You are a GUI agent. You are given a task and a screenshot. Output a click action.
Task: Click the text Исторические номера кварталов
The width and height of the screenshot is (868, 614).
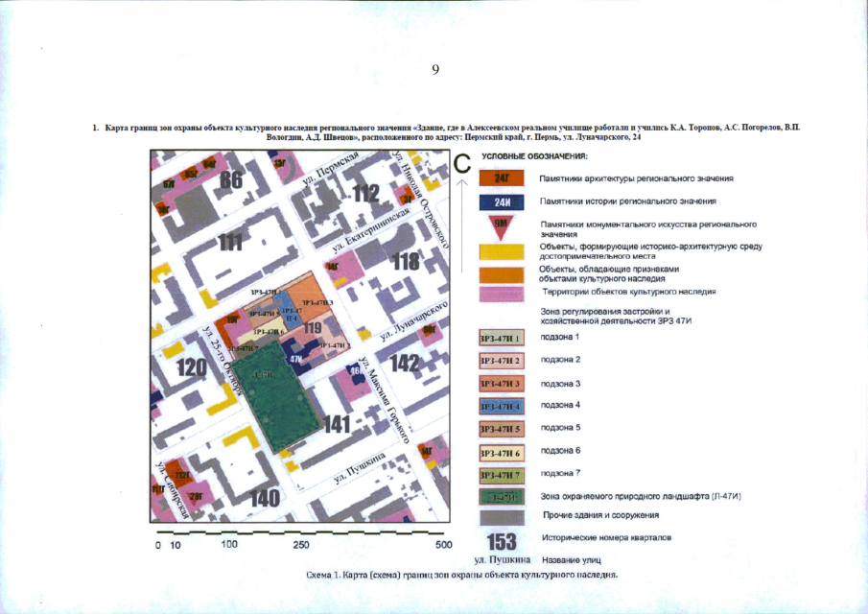pos(606,537)
